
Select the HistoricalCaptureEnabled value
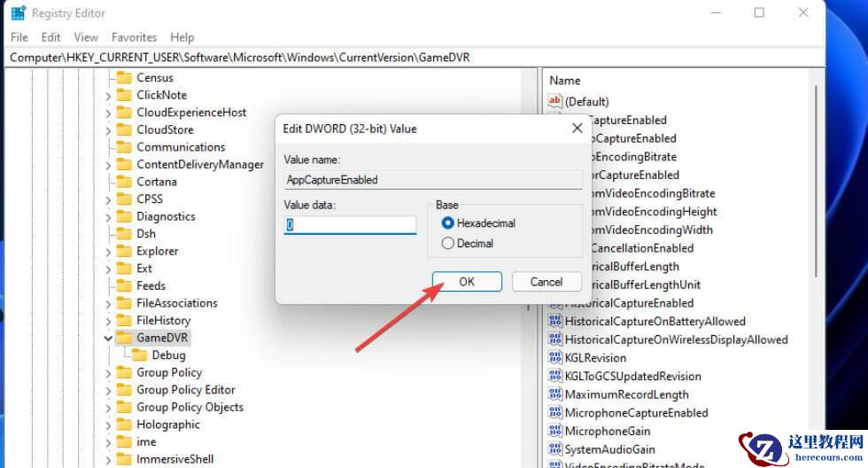(x=629, y=302)
